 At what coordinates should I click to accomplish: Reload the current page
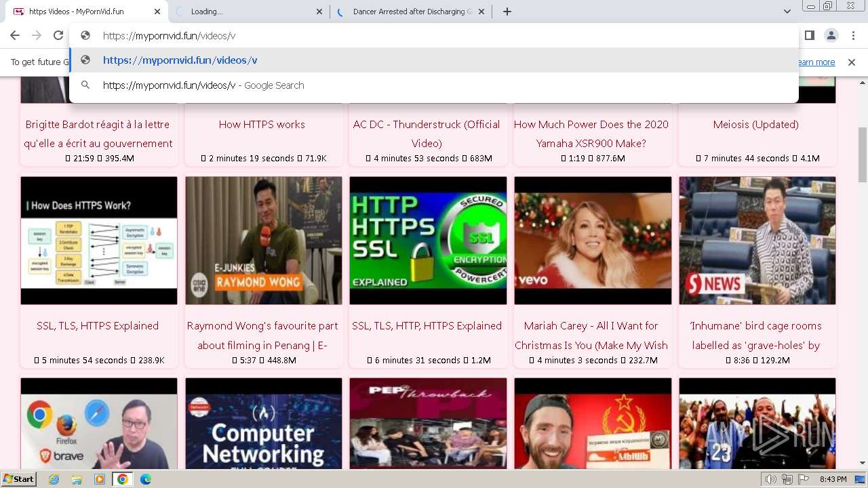click(x=58, y=35)
